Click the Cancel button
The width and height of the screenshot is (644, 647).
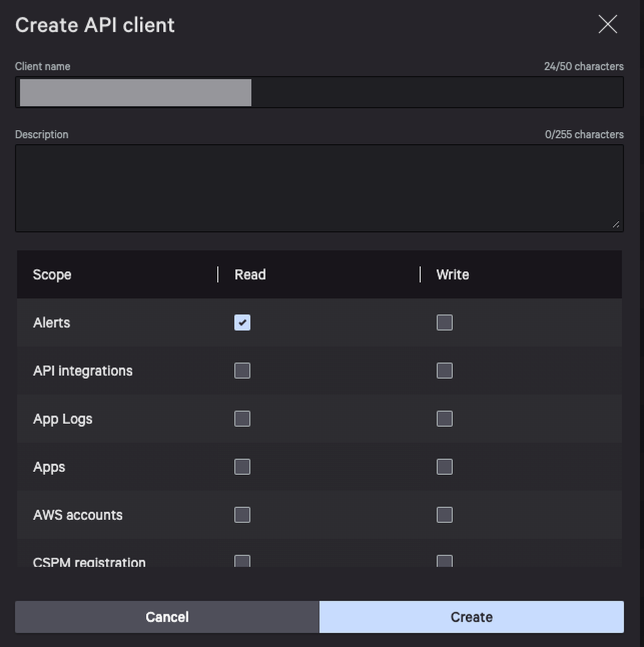click(167, 617)
